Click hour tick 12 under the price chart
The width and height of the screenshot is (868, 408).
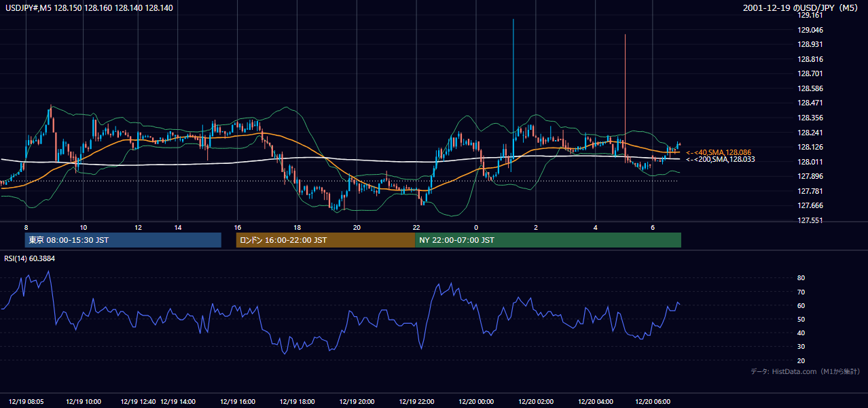tap(138, 227)
